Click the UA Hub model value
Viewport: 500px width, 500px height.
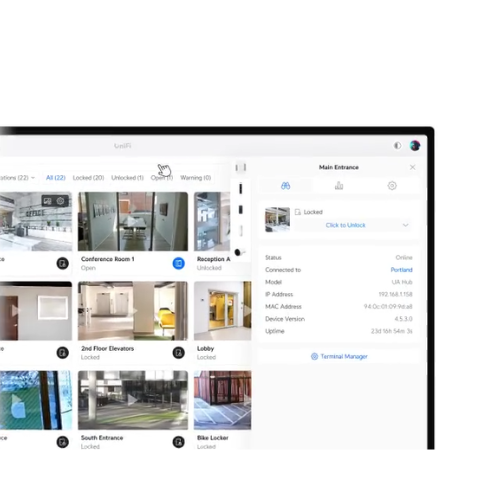coord(402,282)
